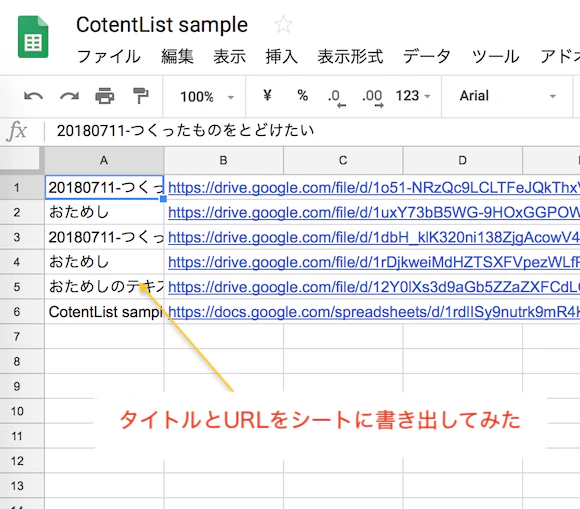
Task: Star the CotentList sample document
Action: point(283,25)
